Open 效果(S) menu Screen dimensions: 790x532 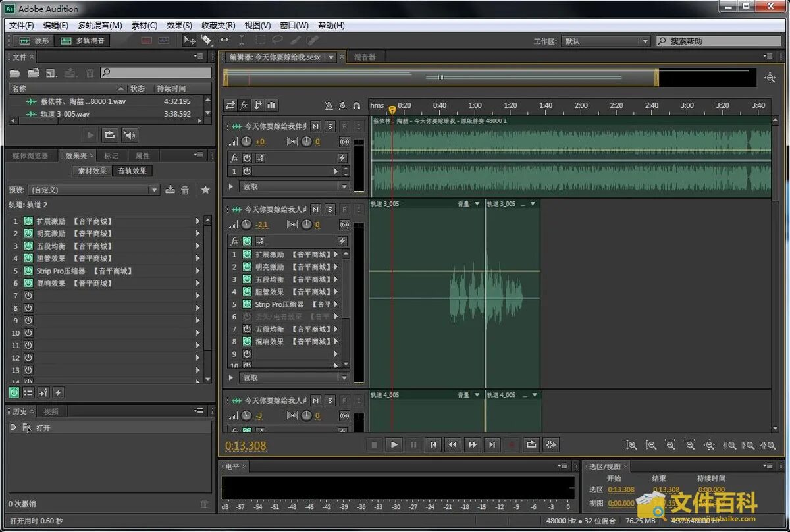coord(179,25)
